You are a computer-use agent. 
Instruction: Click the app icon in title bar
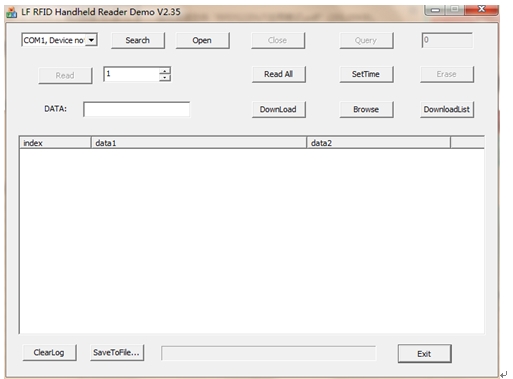[x=11, y=12]
